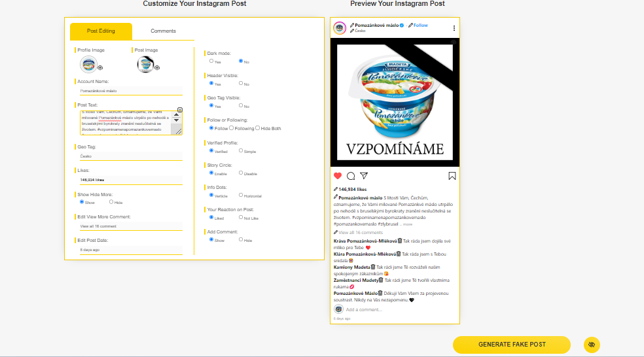Click the emoji icon above Post Text box
This screenshot has height=357, width=644.
[x=180, y=110]
